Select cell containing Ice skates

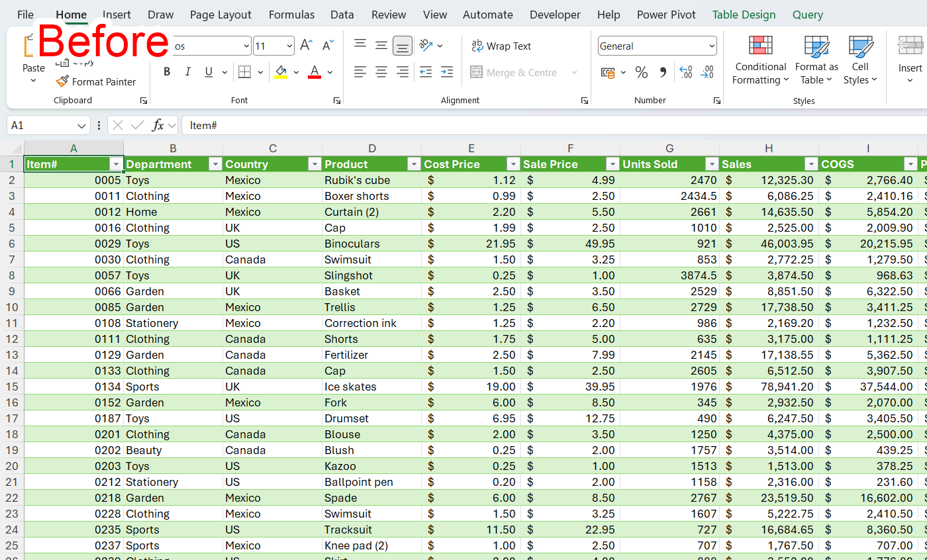pyautogui.click(x=371, y=387)
